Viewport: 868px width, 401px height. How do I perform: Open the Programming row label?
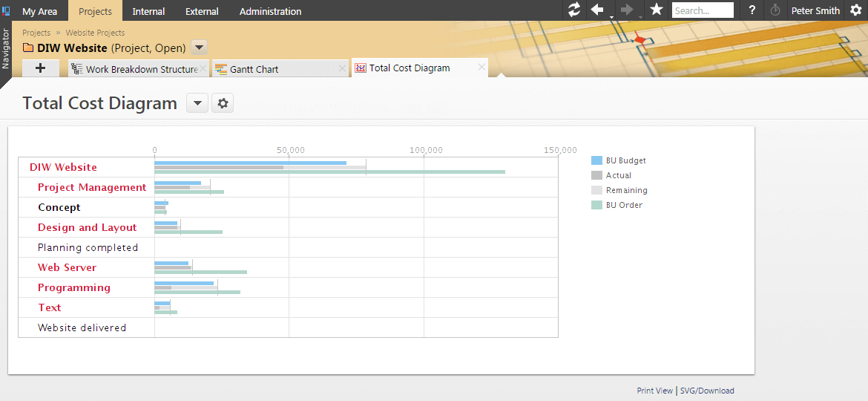tap(74, 287)
